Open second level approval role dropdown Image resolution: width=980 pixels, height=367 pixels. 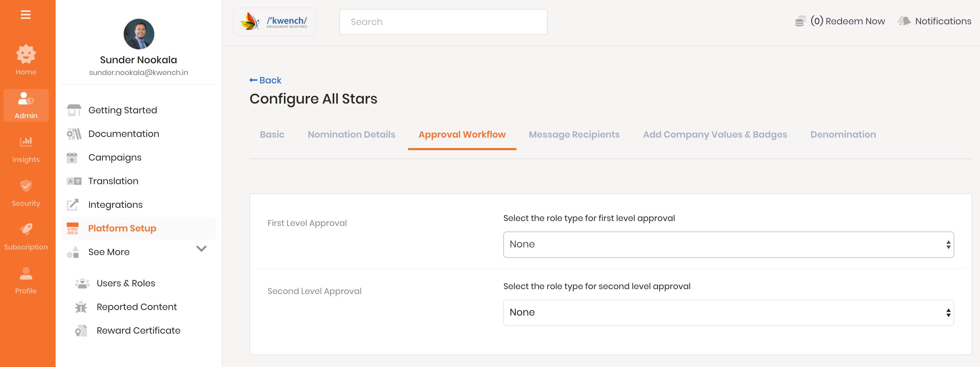[728, 312]
